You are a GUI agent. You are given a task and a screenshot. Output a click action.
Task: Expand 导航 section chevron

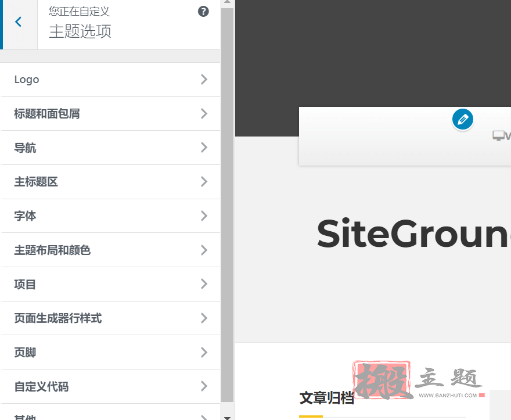(204, 148)
